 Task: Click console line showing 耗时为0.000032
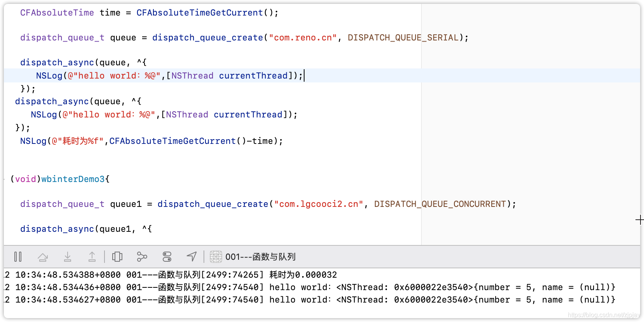click(171, 275)
